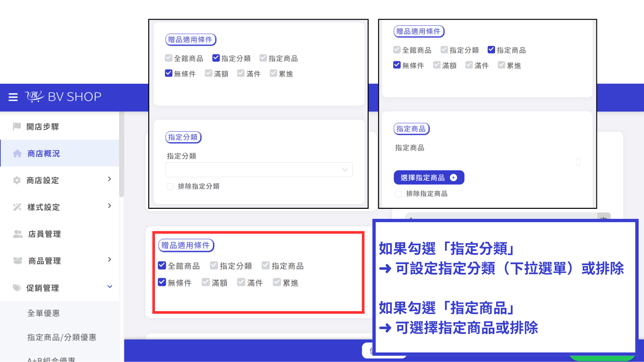Uncheck the ticked 全館商品 checkbox

162,265
